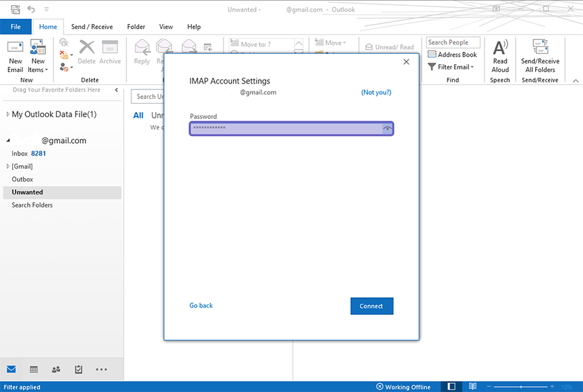
Task: Toggle password visibility eye icon
Action: (387, 129)
